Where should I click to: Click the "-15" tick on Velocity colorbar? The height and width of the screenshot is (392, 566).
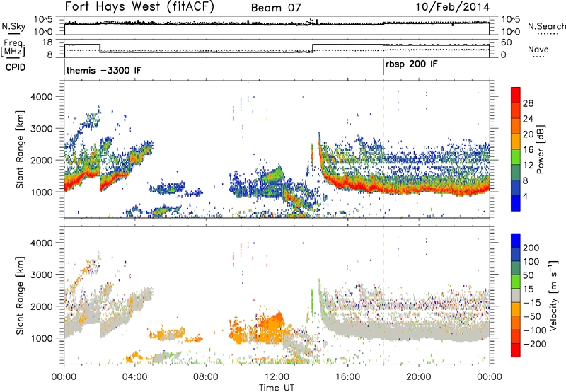click(x=531, y=303)
